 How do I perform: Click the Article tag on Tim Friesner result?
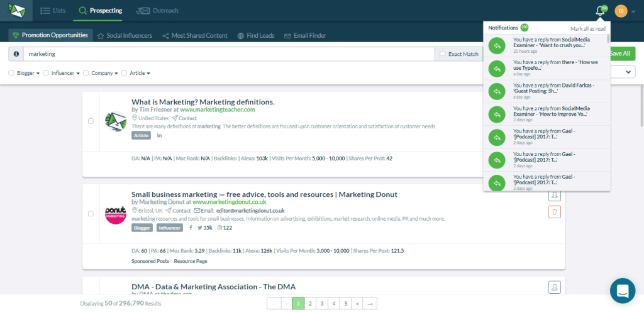coord(141,135)
